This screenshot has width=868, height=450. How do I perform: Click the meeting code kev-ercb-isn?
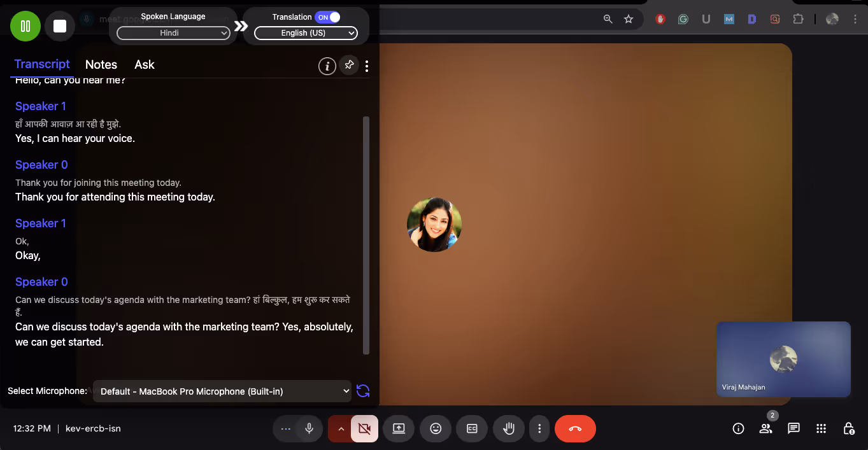[93, 428]
